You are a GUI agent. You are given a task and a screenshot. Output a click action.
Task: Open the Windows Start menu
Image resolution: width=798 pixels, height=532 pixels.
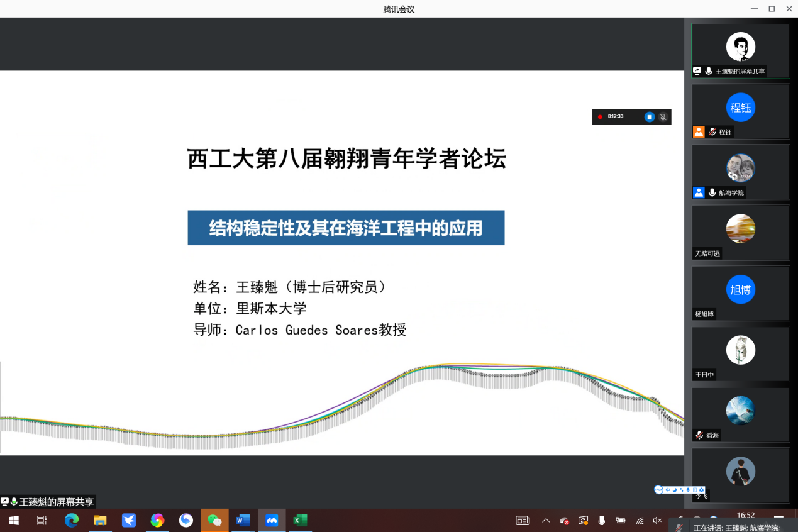click(x=13, y=521)
